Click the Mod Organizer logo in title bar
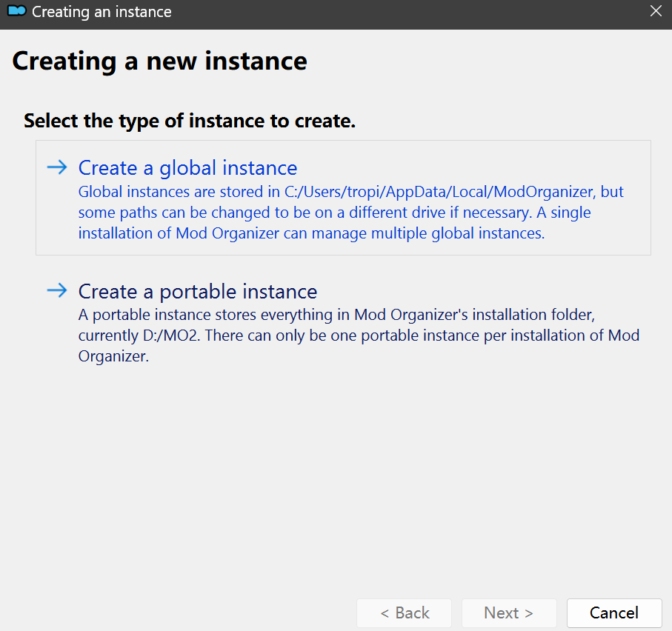Viewport: 672px width, 631px height. point(16,12)
